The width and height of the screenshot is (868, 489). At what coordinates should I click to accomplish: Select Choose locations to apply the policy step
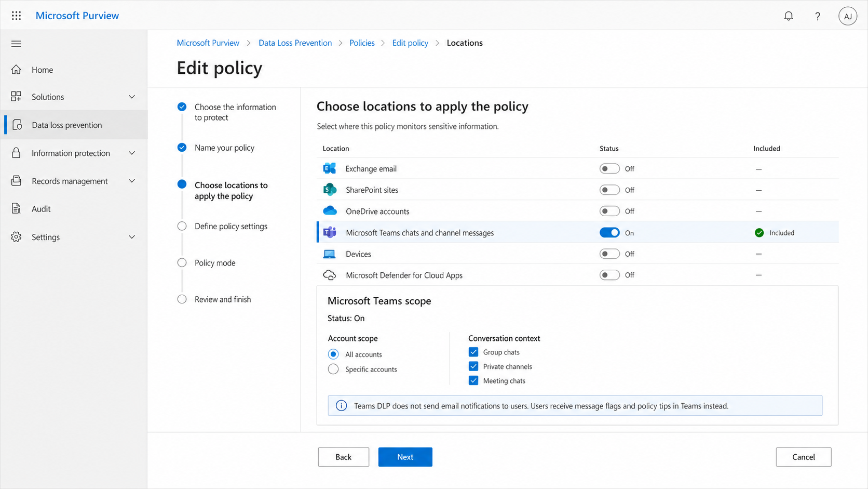(x=231, y=191)
